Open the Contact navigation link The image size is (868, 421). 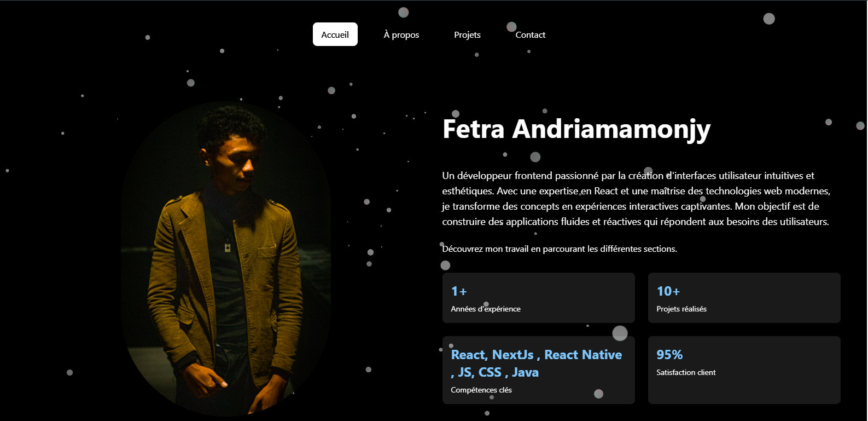pos(530,34)
